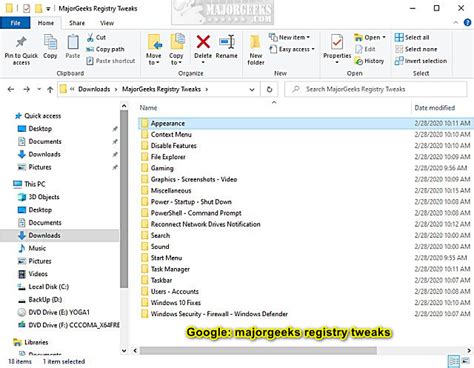
Task: Sort by Date modified column header
Action: click(435, 108)
